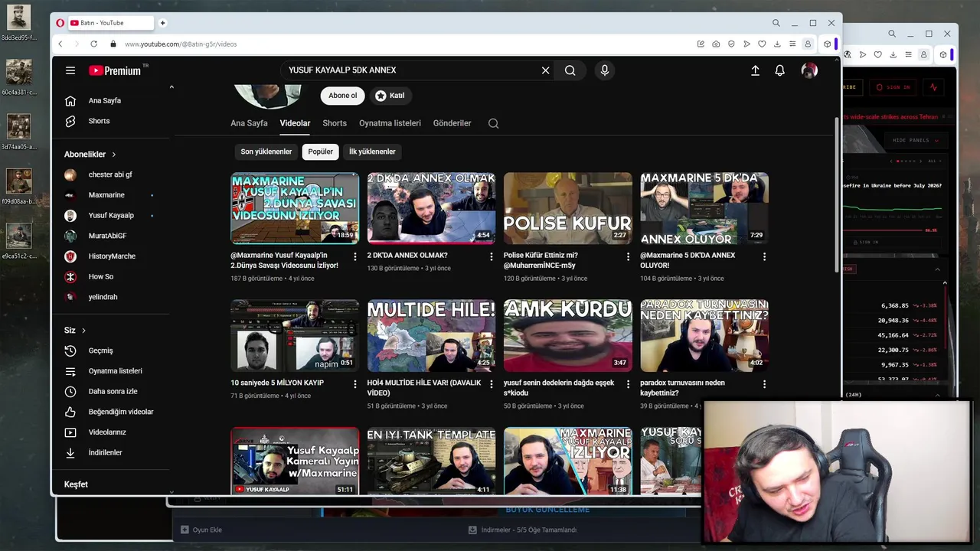Open Opera snapshot camera icon
This screenshot has height=551, width=980.
(x=716, y=44)
